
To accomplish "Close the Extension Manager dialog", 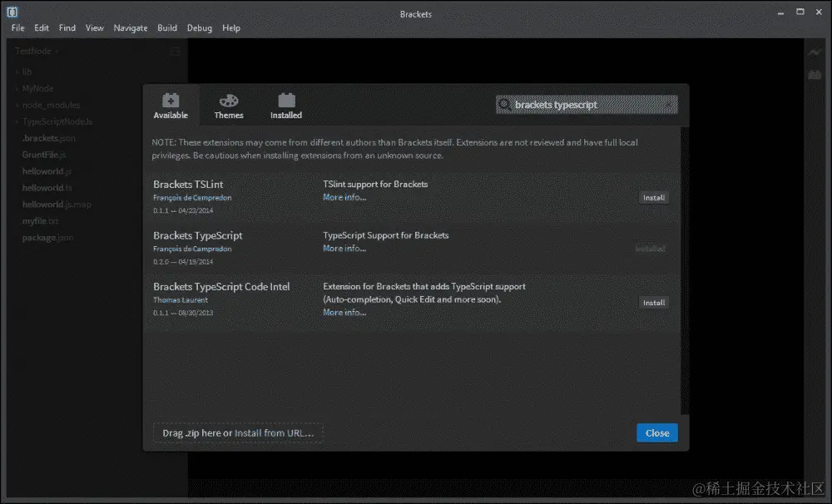I will tap(657, 433).
